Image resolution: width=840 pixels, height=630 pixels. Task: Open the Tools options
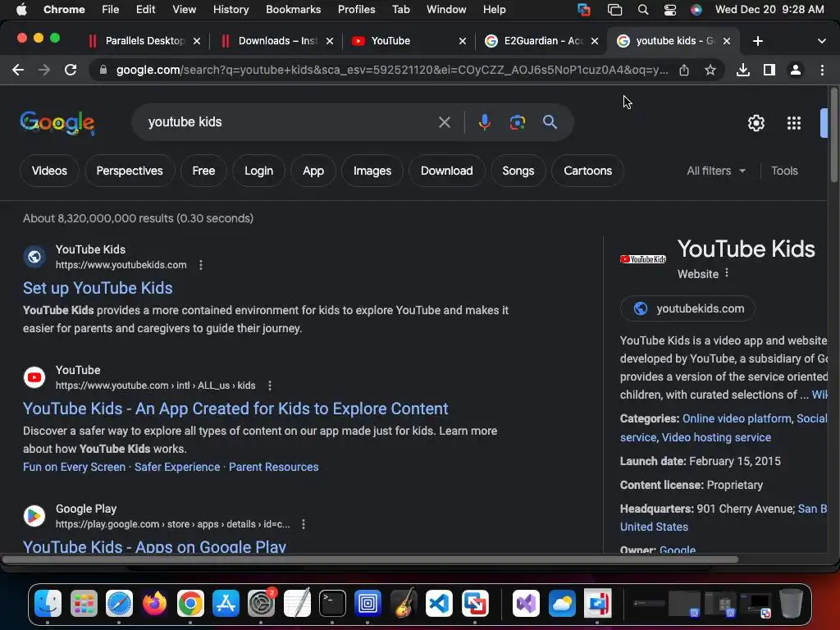coord(784,171)
